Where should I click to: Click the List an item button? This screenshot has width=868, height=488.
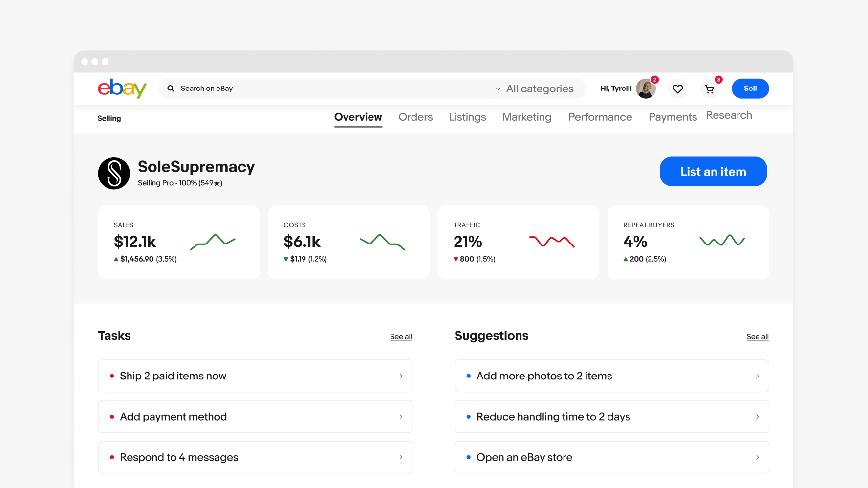pos(713,171)
